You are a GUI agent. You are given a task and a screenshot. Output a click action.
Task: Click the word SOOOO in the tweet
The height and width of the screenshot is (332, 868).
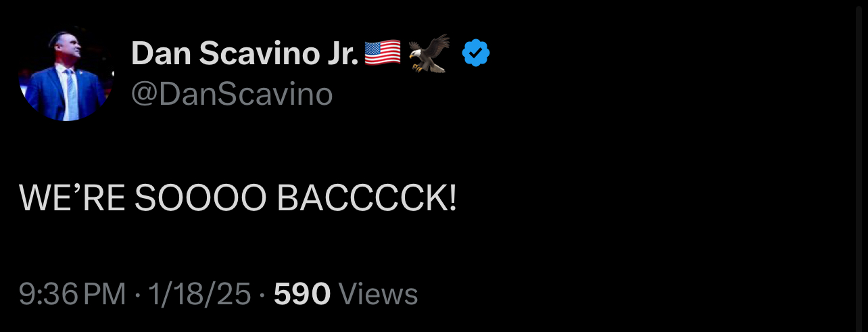(201, 197)
